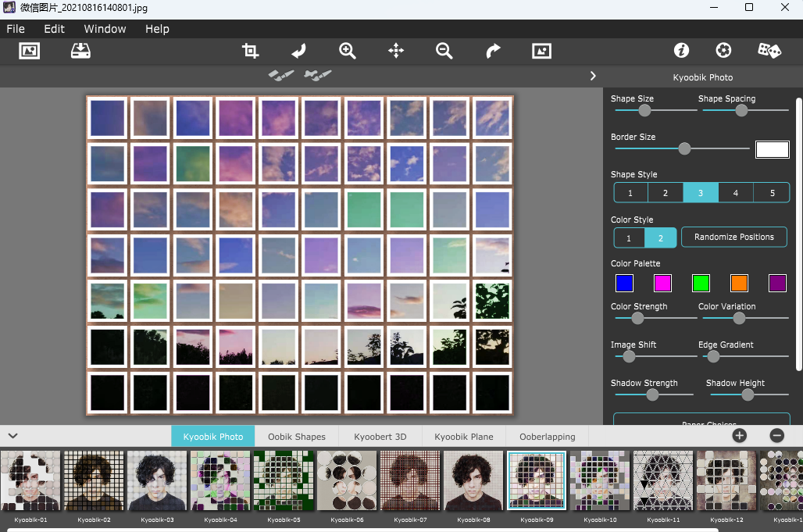Pick the green palette swatch
Screen dimensions: 803x532
(701, 283)
